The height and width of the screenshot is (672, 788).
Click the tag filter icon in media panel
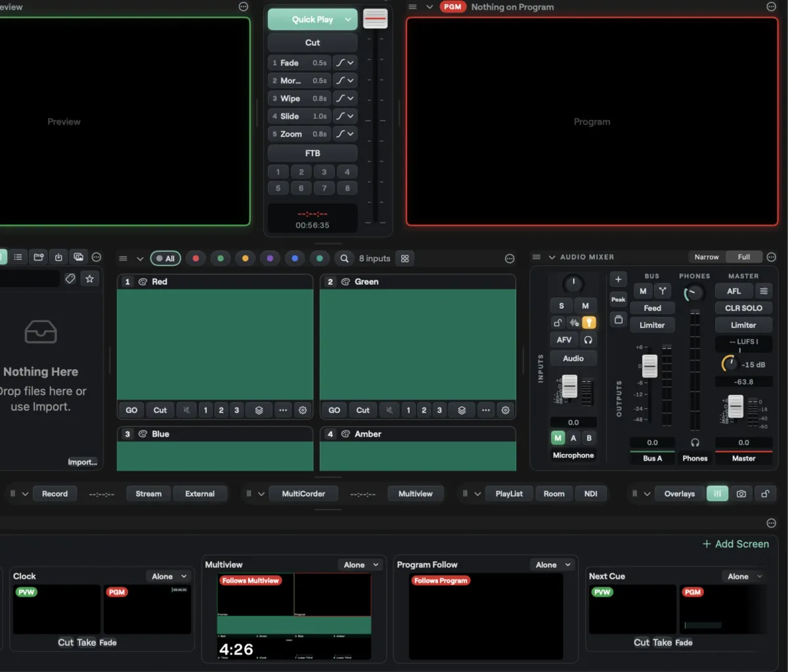tap(70, 279)
